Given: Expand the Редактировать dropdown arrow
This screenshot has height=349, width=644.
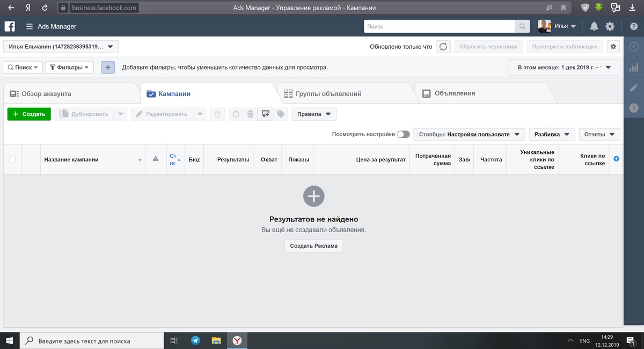Looking at the screenshot, I should pos(200,114).
